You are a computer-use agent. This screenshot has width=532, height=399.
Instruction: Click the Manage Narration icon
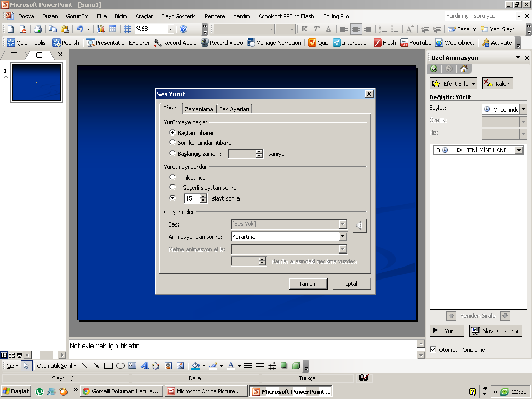251,43
